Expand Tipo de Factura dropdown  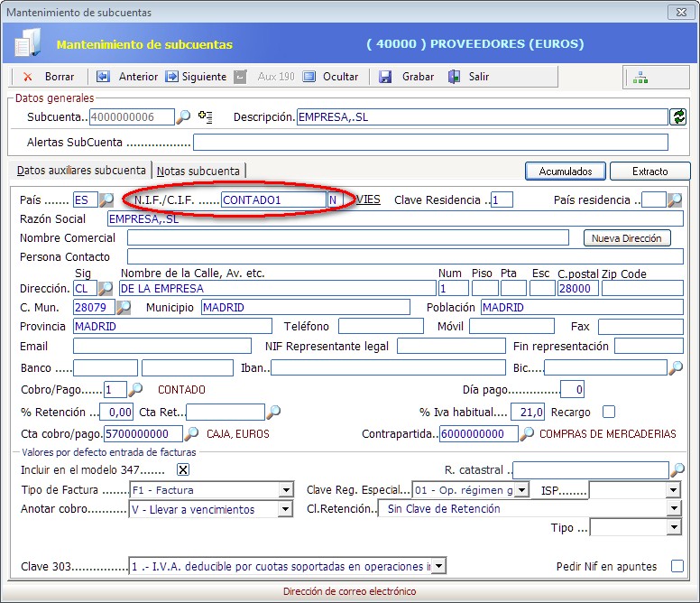[x=286, y=490]
